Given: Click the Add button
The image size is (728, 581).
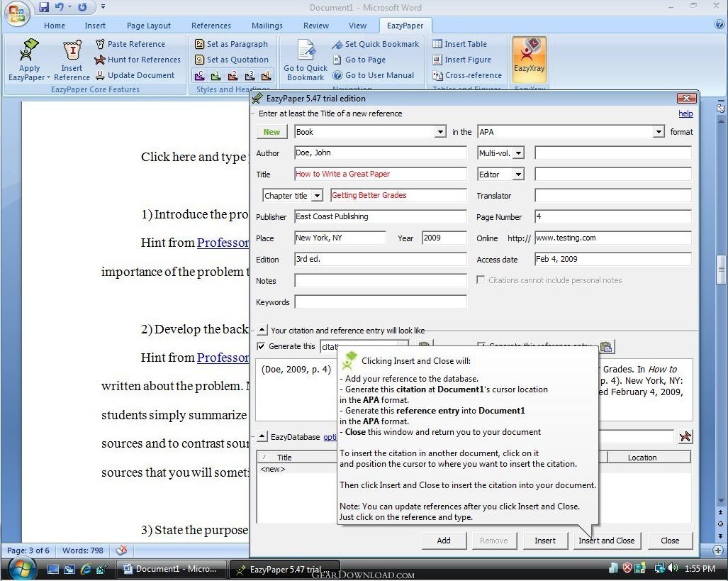Looking at the screenshot, I should click(x=444, y=541).
